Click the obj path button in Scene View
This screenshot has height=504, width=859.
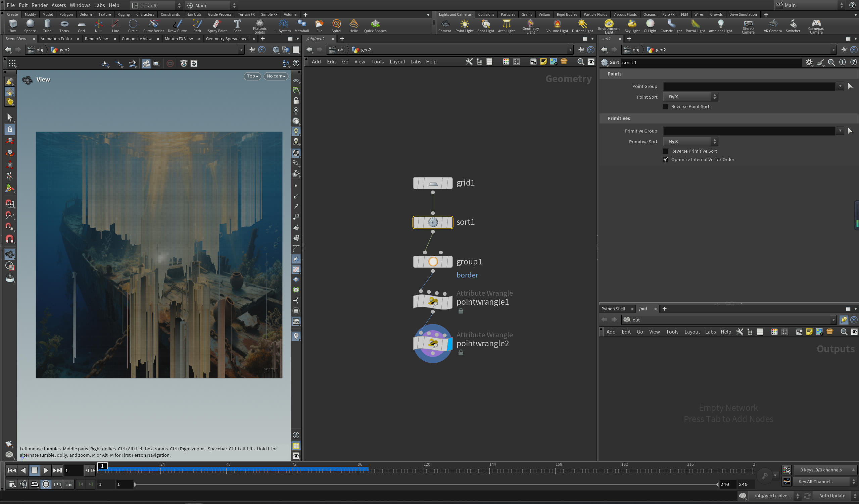36,50
